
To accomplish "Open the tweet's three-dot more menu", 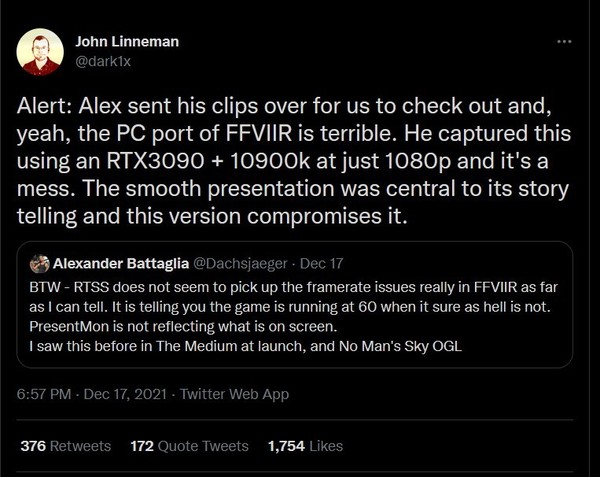I will [x=564, y=41].
